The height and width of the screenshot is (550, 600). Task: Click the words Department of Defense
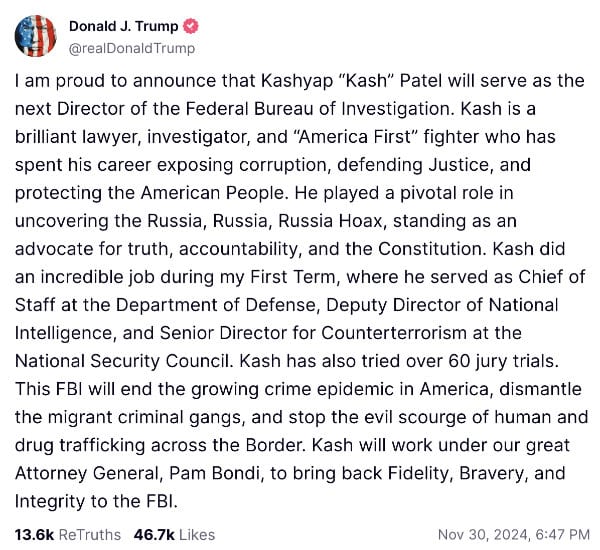[x=216, y=305]
